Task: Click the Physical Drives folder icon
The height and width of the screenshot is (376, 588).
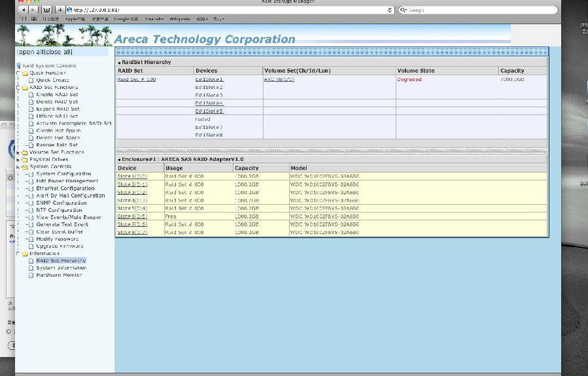Action: [x=25, y=160]
